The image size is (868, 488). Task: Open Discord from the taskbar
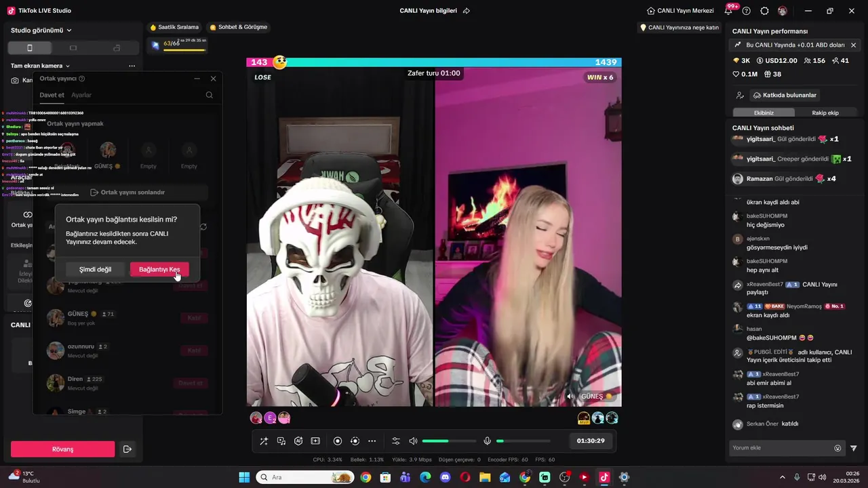pos(445,477)
